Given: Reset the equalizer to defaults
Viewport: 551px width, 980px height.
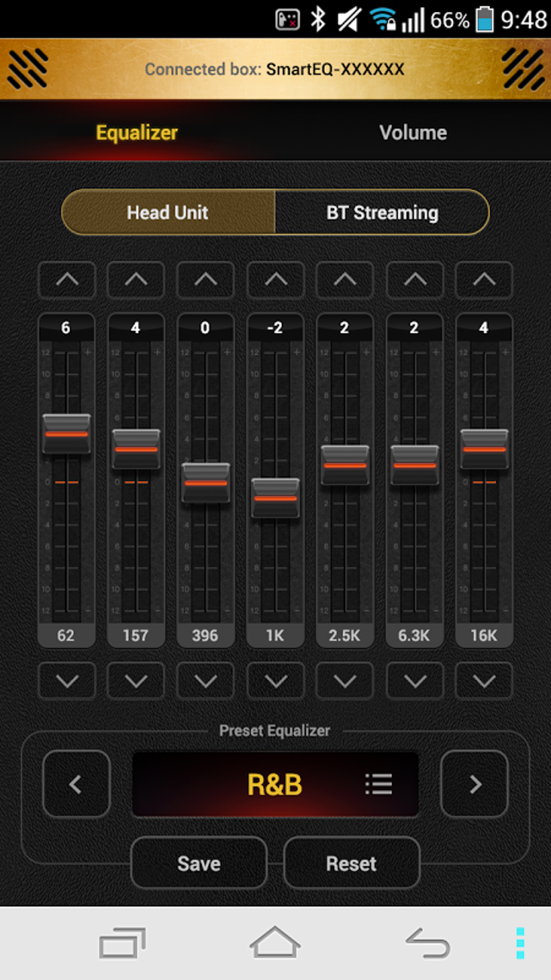Looking at the screenshot, I should (x=351, y=863).
